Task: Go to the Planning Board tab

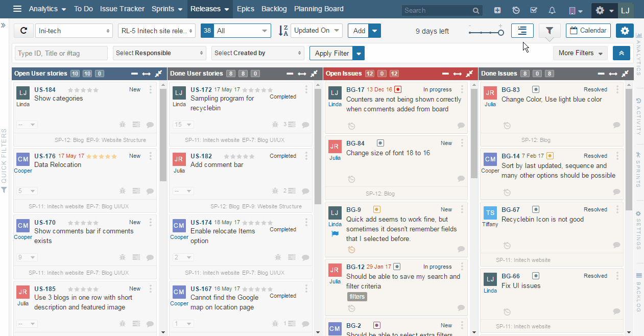Action: tap(319, 9)
